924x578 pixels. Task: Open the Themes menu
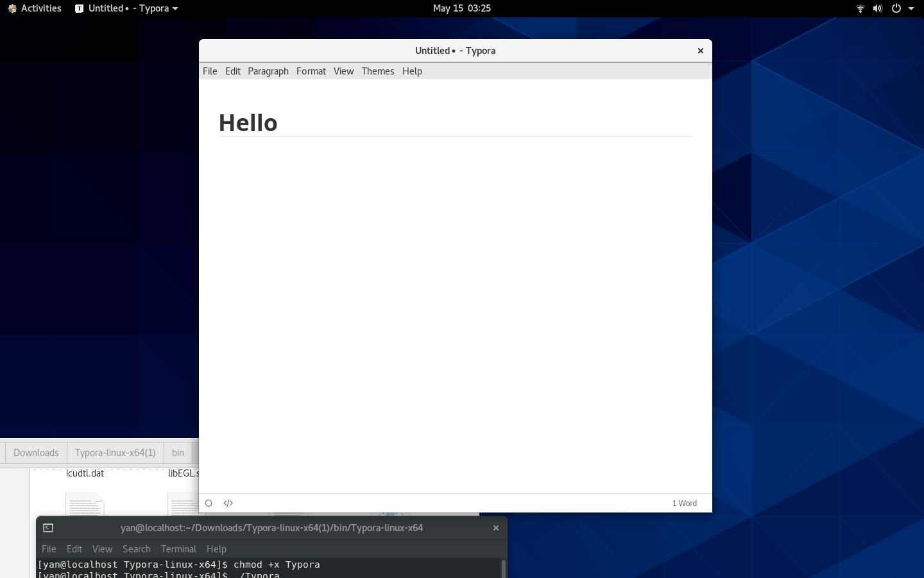(x=378, y=71)
